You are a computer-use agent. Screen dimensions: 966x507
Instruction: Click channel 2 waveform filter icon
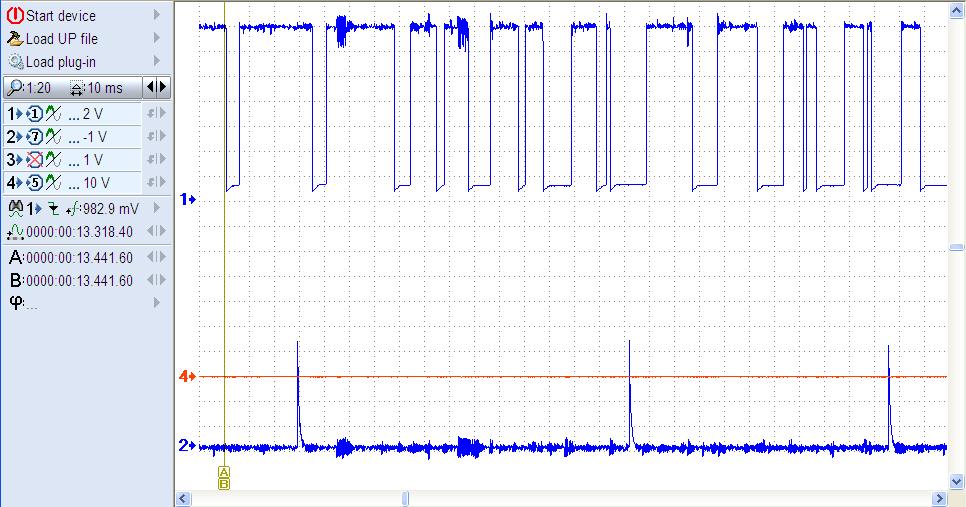[54, 137]
